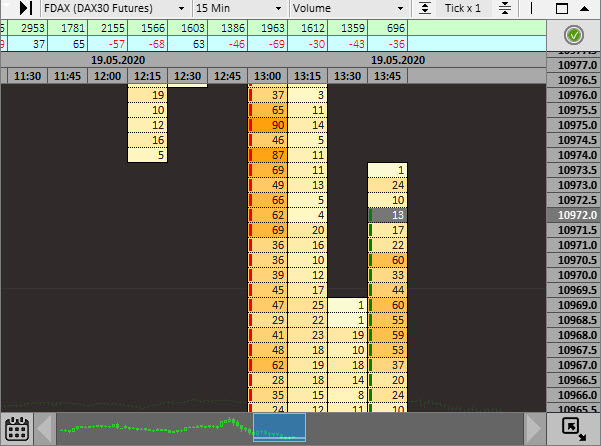Image resolution: width=601 pixels, height=446 pixels.
Task: Toggle the green checkmark button
Action: [x=574, y=35]
